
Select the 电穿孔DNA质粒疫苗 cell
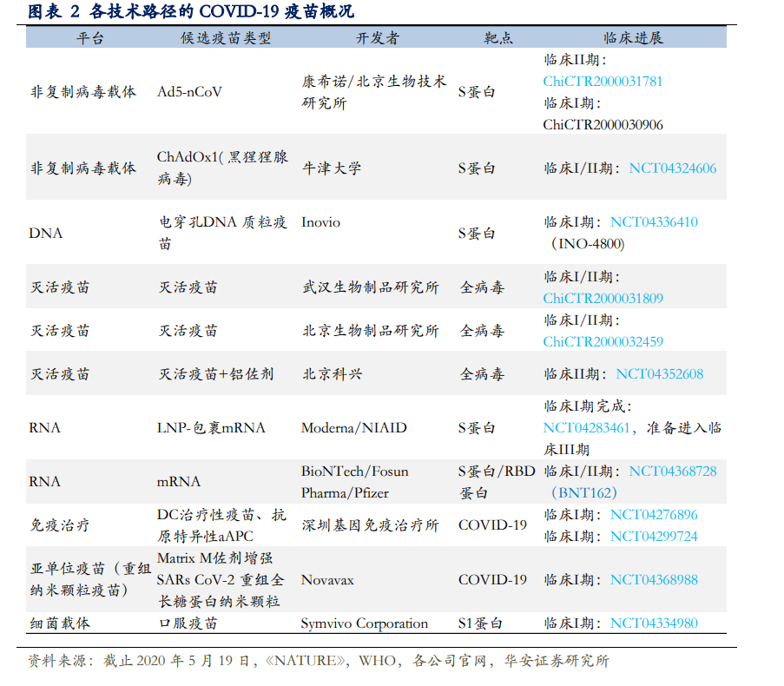coord(222,233)
